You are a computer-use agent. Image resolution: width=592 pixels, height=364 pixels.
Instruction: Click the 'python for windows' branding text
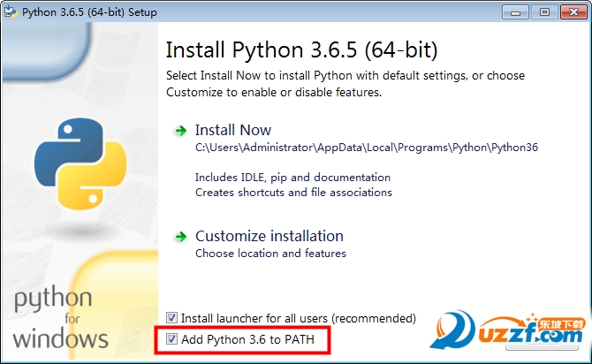[x=58, y=318]
